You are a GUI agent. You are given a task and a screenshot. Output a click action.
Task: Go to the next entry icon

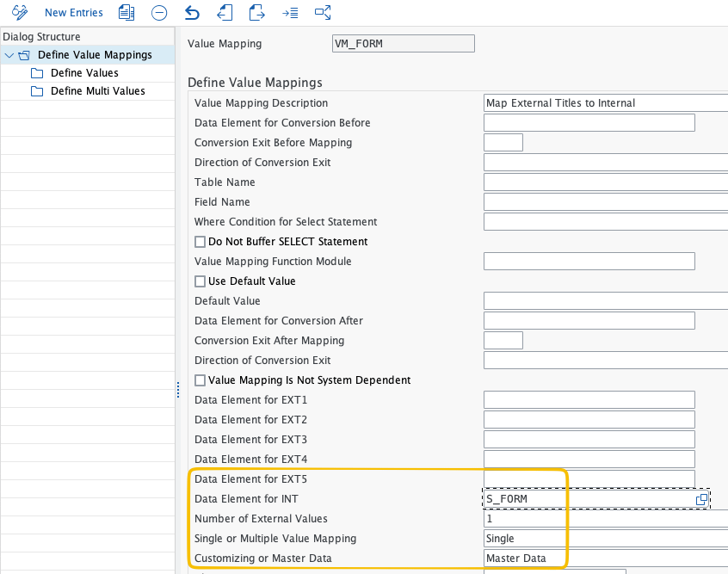(256, 13)
